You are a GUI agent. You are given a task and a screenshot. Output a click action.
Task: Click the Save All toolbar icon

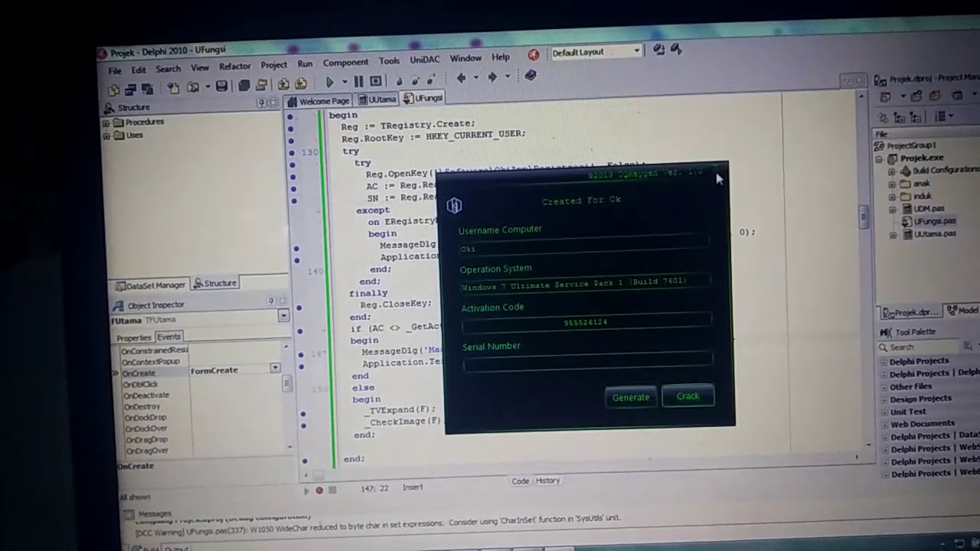tap(244, 86)
